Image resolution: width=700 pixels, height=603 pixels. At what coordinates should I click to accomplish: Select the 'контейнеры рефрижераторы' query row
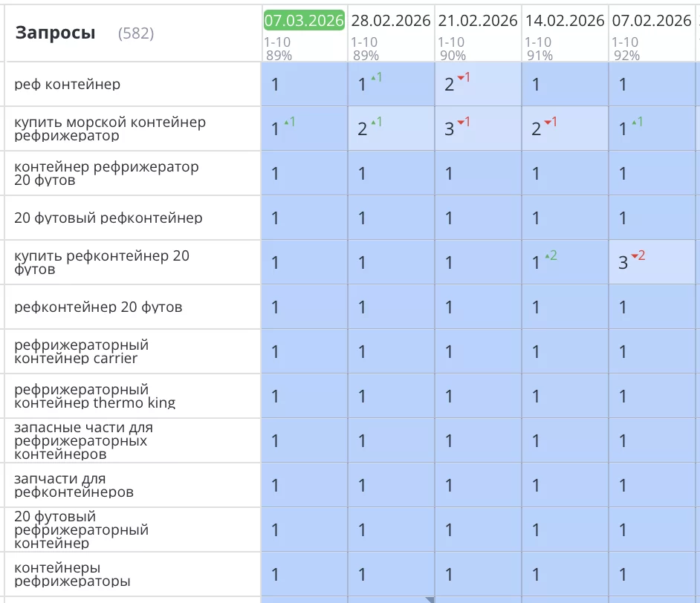(73, 574)
